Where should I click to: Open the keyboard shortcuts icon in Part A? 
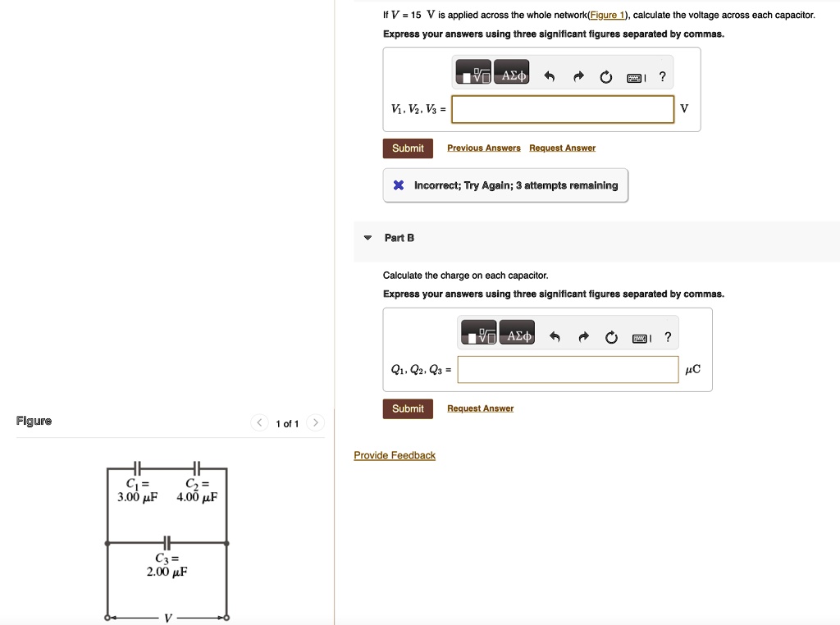pos(635,76)
